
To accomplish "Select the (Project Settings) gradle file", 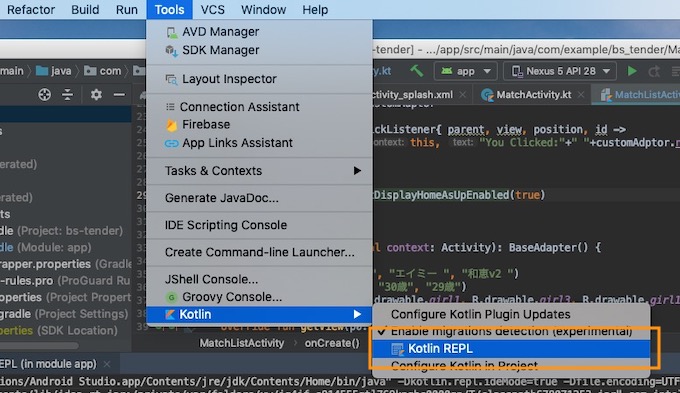I will click(64, 314).
